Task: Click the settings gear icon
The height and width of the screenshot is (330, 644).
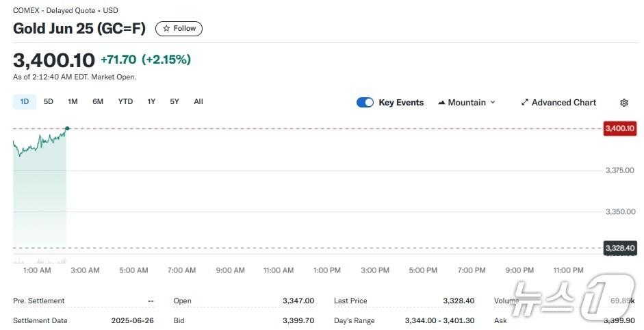Action: pyautogui.click(x=623, y=103)
